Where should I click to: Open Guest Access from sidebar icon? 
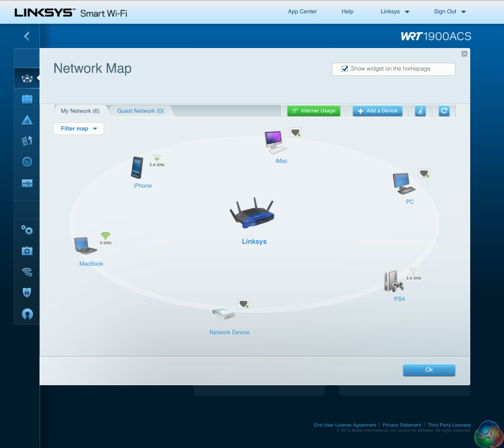point(27,99)
